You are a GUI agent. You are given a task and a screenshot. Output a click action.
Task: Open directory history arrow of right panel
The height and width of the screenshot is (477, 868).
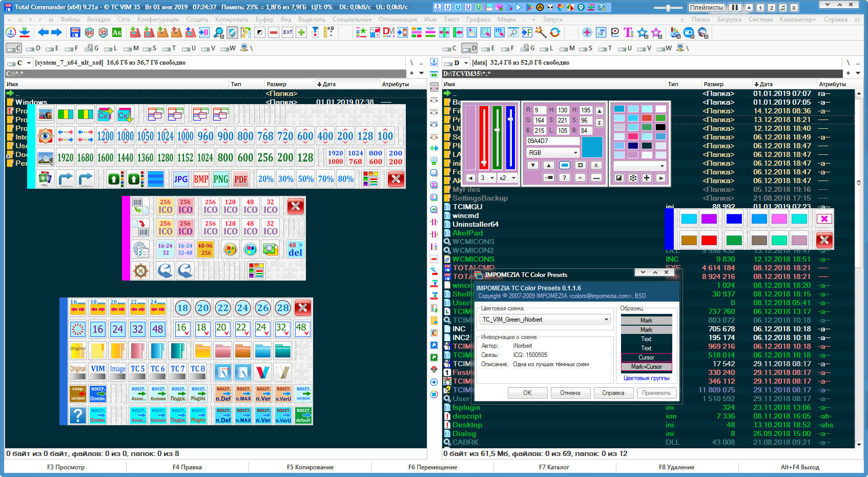pos(858,73)
